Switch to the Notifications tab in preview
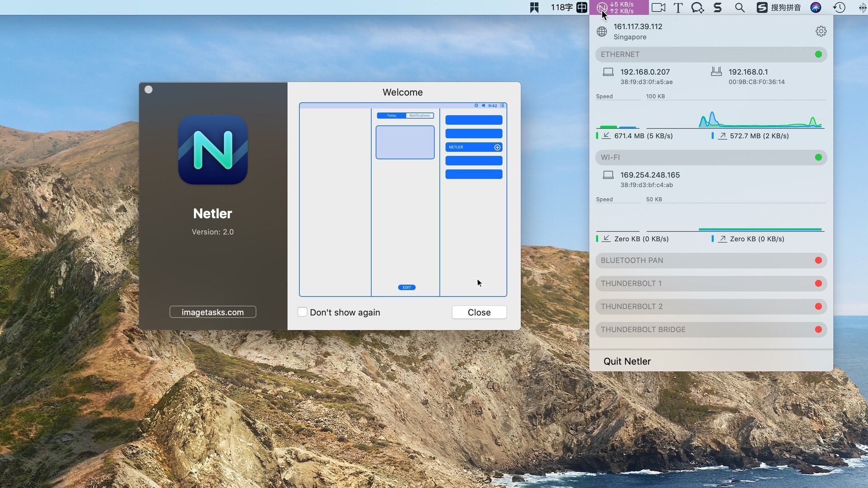868x488 pixels. click(x=420, y=115)
